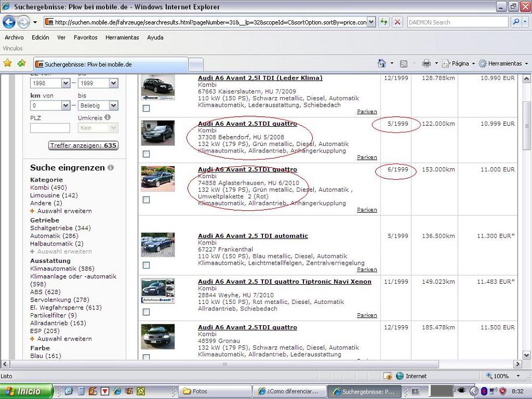Open a new blank browser tab
Image resolution: width=532 pixels, height=399 pixels.
(196, 64)
